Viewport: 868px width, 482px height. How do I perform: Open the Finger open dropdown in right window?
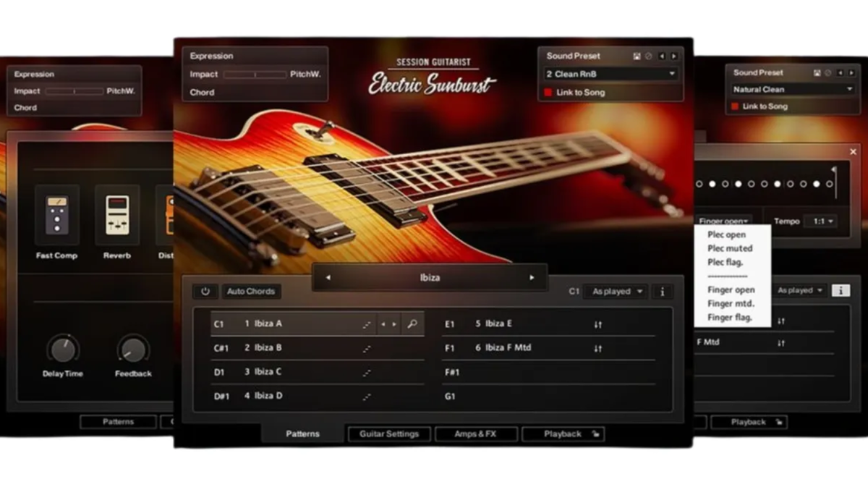724,221
